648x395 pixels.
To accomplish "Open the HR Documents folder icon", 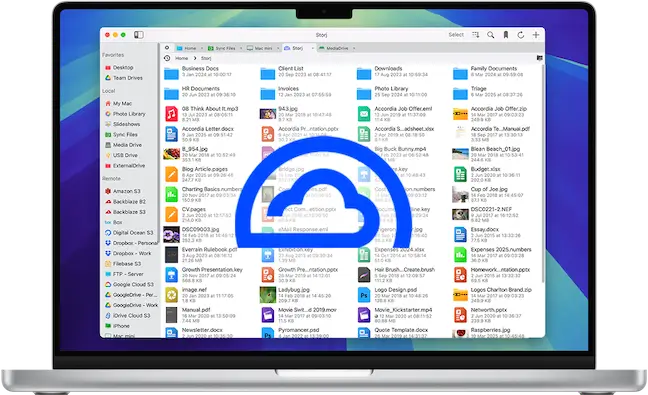I will click(171, 94).
